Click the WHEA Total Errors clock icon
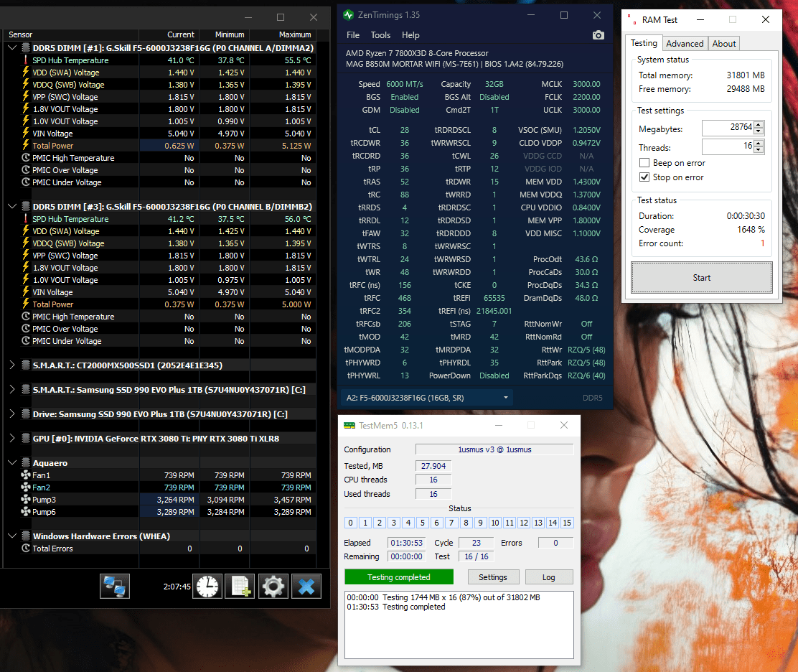This screenshot has height=672, width=798. click(25, 549)
